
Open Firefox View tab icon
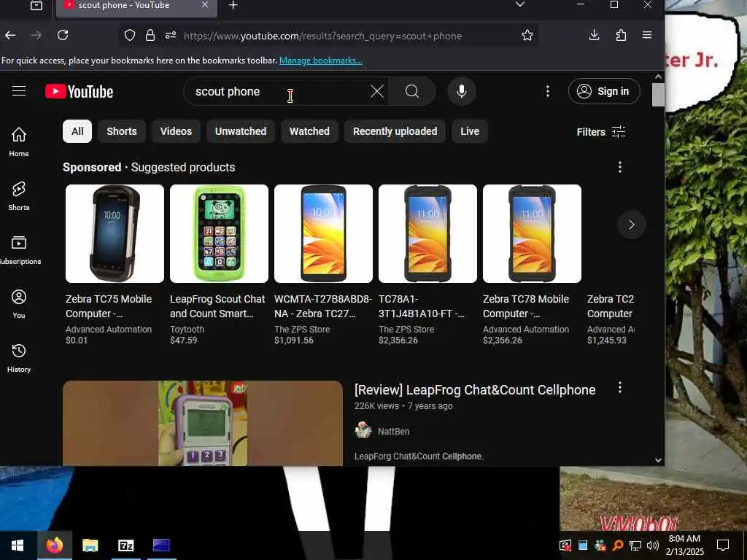point(36,6)
